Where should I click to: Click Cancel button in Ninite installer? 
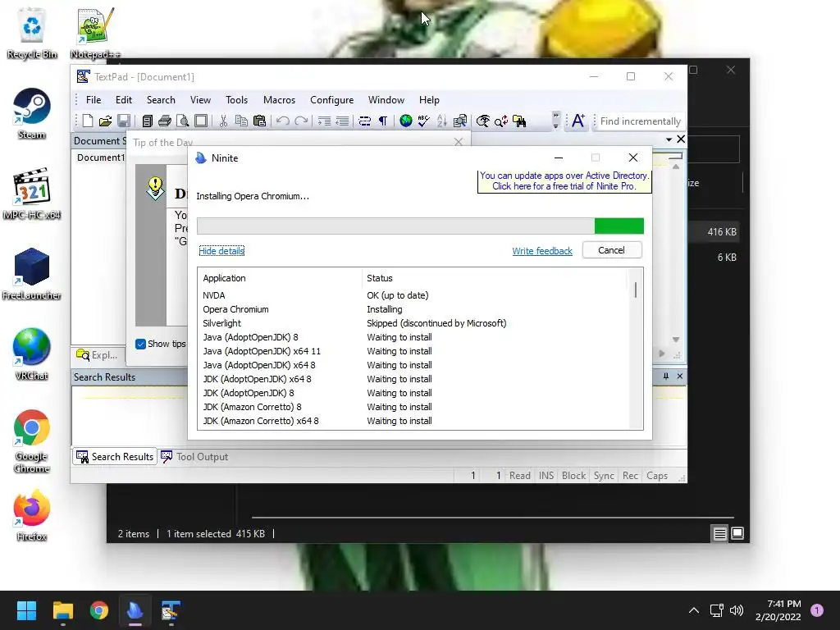click(611, 250)
